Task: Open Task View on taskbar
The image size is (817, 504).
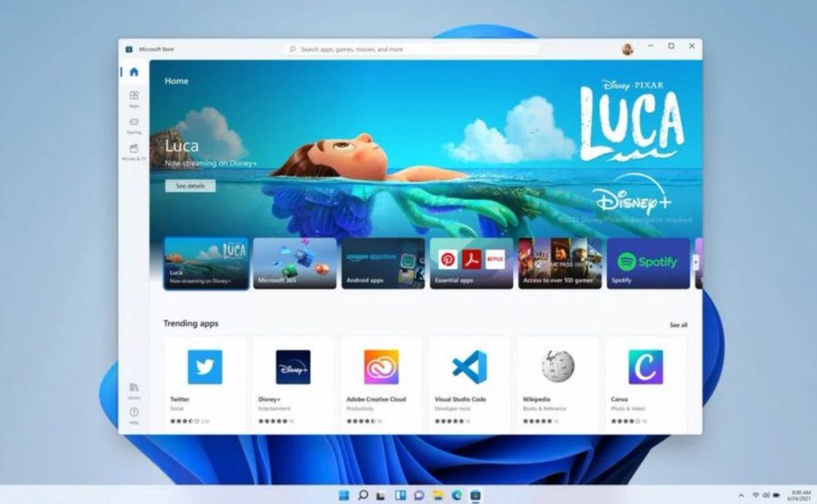Action: coord(381,495)
